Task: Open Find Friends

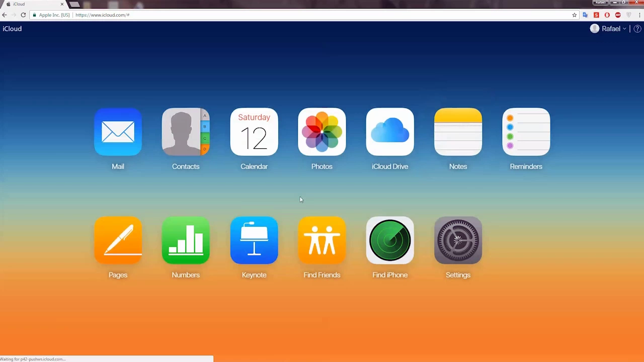Action: click(322, 240)
